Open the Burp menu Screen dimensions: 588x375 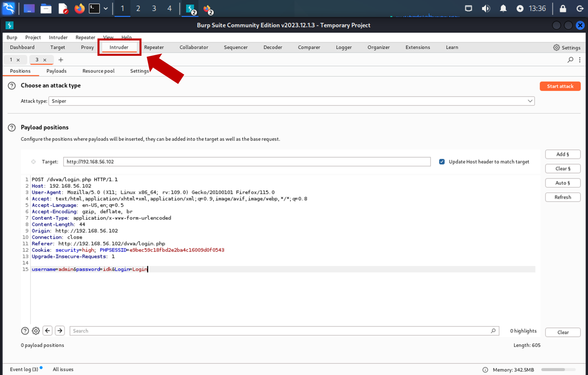coord(12,37)
